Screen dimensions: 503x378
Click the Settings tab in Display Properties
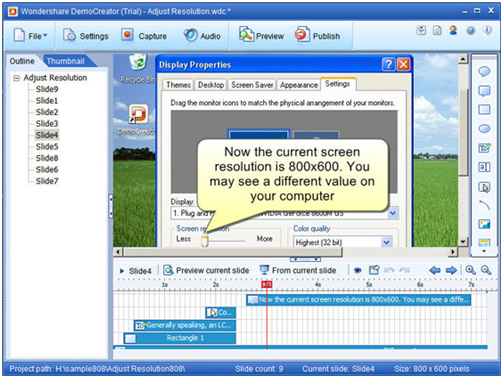coord(338,84)
